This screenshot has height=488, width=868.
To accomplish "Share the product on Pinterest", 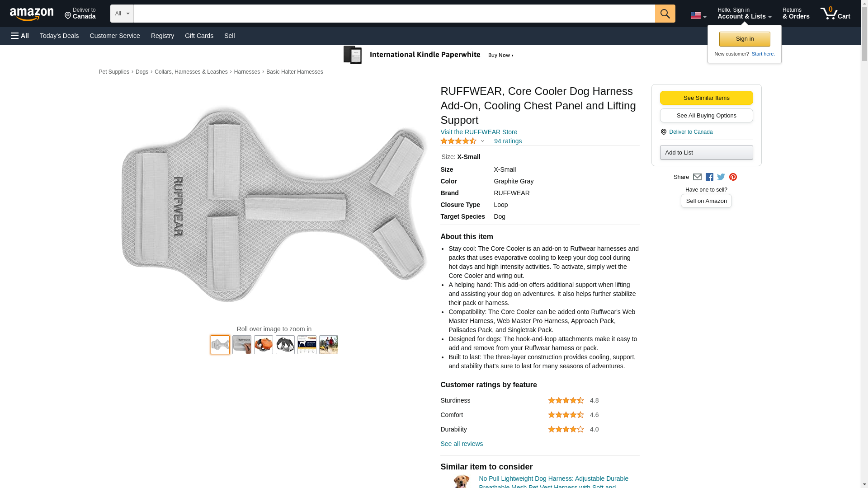I will point(733,177).
